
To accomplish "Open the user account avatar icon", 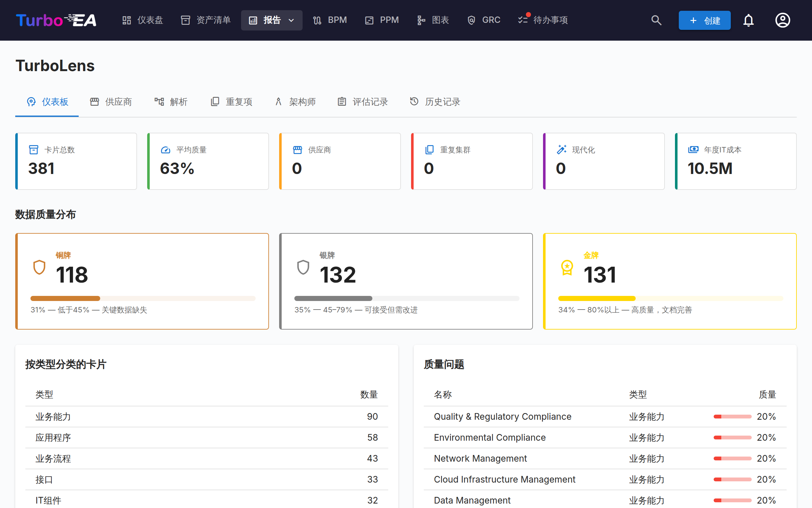I will tap(783, 20).
